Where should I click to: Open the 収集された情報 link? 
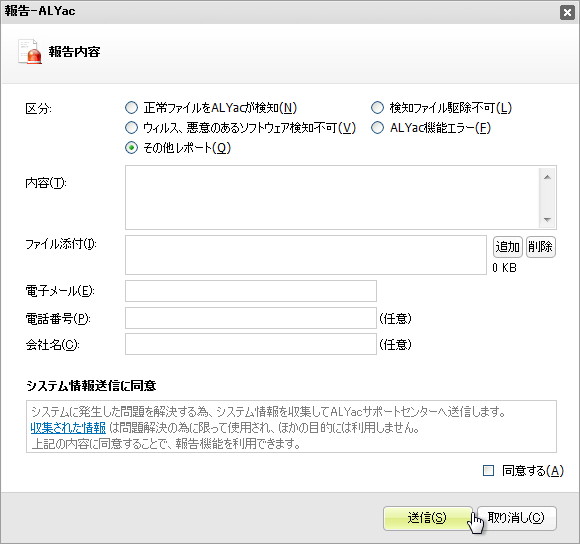(x=68, y=428)
